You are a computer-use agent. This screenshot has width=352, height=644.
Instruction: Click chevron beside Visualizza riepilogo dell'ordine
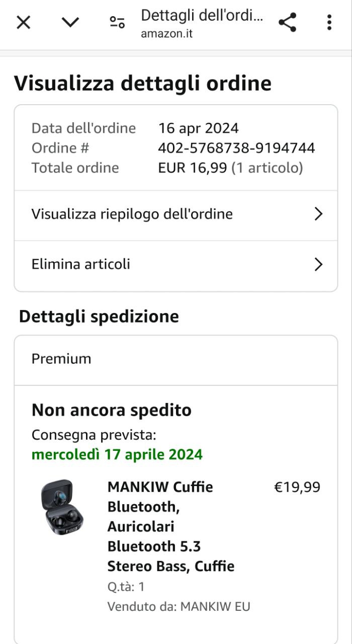318,214
